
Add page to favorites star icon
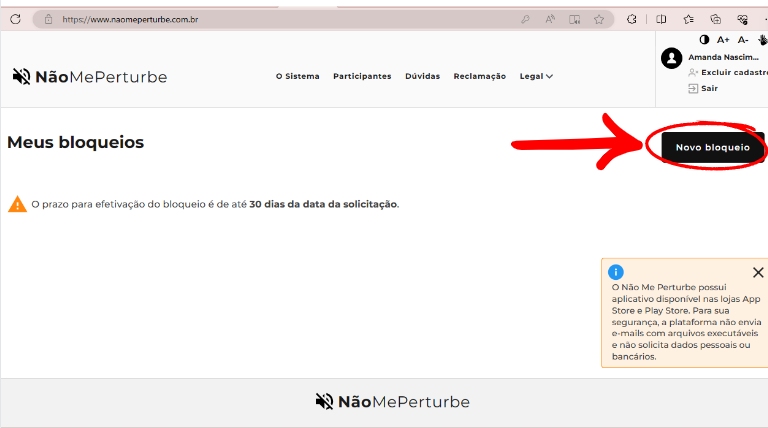point(599,20)
